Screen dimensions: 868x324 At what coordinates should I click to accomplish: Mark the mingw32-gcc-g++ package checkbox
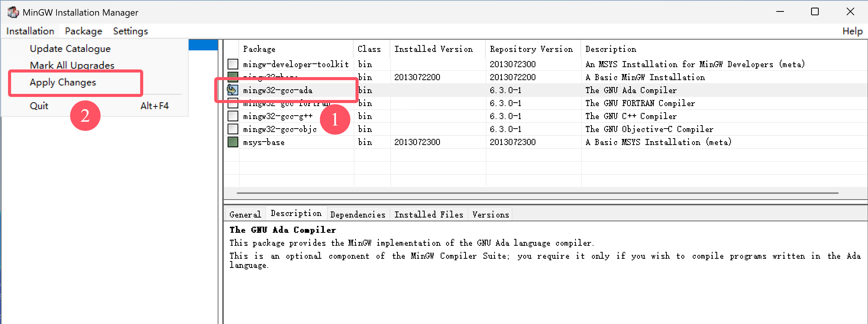click(233, 116)
